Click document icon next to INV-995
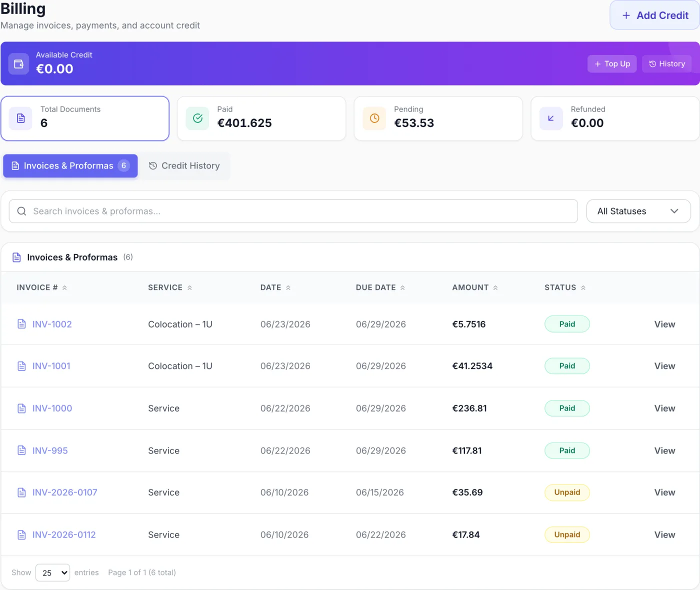The image size is (700, 590). 21,450
